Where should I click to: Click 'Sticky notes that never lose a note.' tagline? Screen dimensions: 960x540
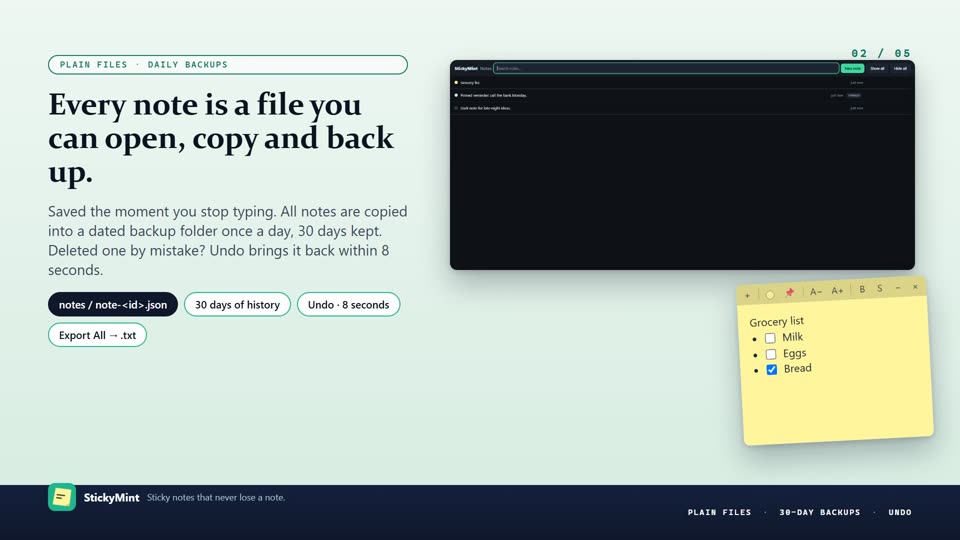216,498
